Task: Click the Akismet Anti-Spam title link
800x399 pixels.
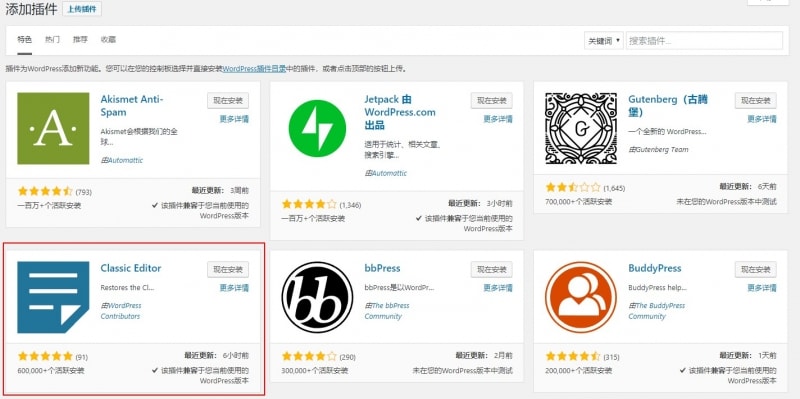Action: pos(132,106)
